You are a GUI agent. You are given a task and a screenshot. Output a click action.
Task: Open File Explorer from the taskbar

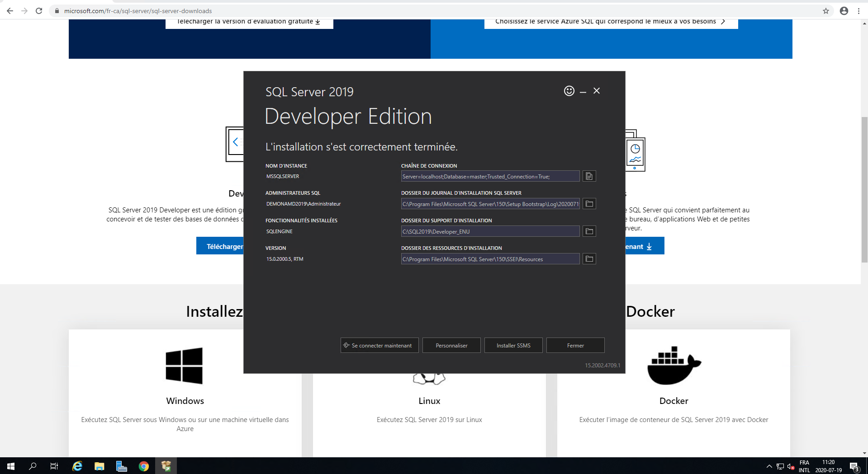100,466
